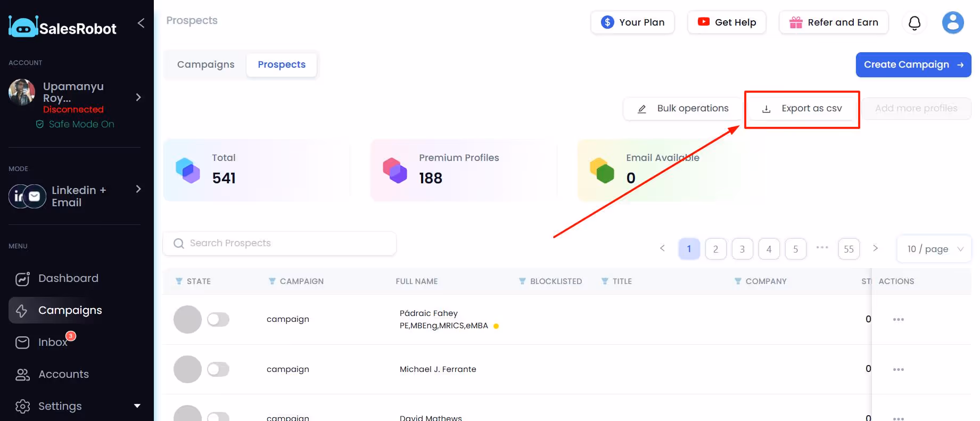The width and height of the screenshot is (980, 421).
Task: Click Bulk operations button
Action: point(683,109)
